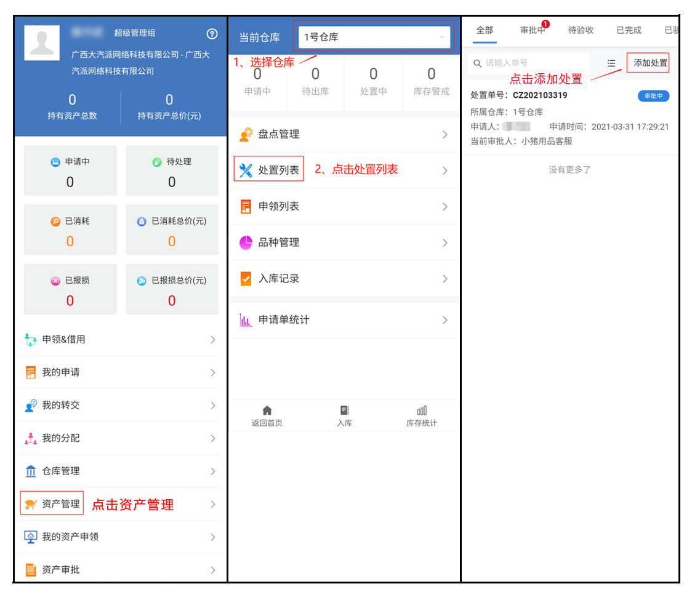This screenshot has width=700, height=597.
Task: Click the help question mark icon
Action: point(212,34)
